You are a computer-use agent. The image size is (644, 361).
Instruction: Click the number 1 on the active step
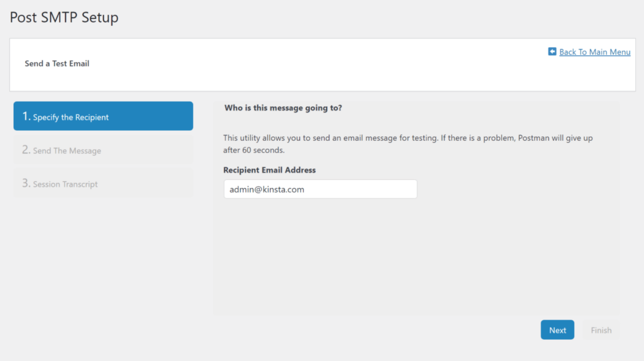point(26,116)
